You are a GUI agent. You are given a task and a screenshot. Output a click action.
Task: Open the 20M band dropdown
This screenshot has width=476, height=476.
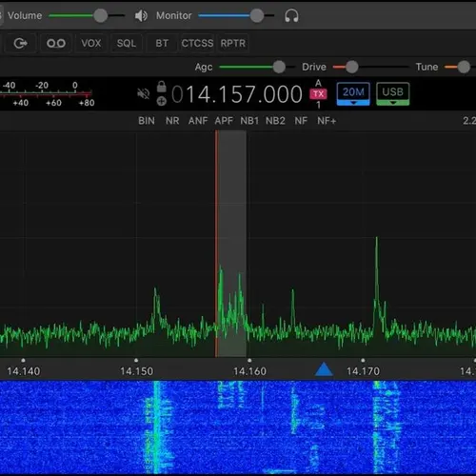click(353, 94)
